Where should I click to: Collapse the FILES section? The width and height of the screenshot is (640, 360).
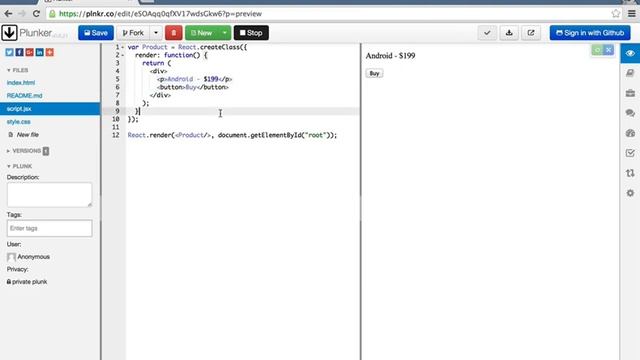(18, 70)
